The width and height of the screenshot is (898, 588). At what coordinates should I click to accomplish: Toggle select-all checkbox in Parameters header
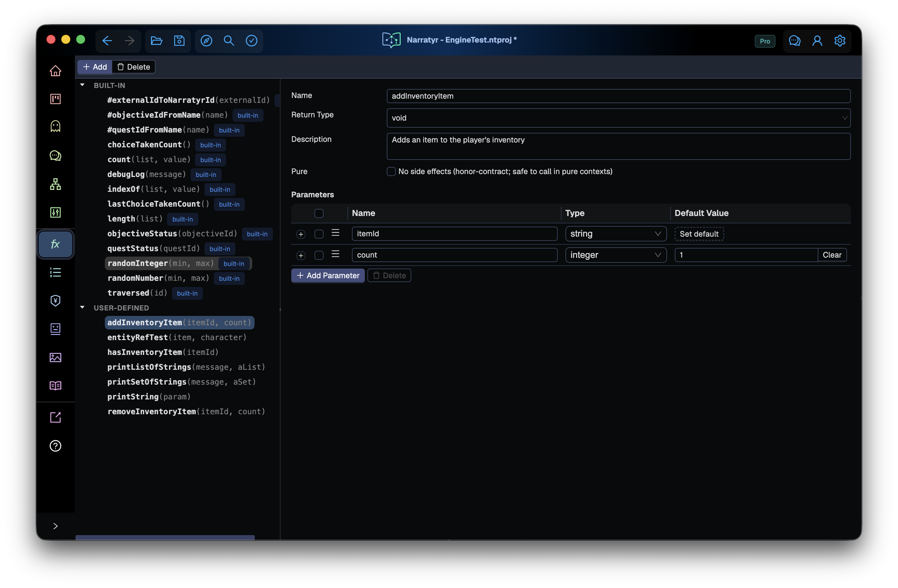click(x=319, y=213)
